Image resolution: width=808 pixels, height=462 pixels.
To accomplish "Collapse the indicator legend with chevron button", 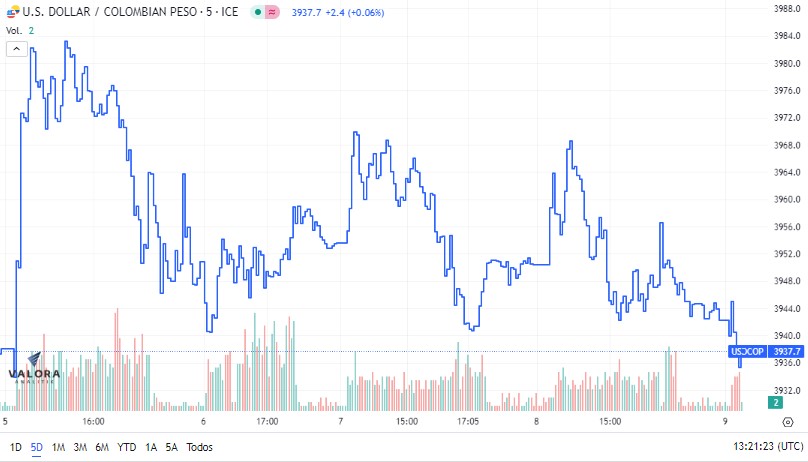I will pyautogui.click(x=16, y=49).
